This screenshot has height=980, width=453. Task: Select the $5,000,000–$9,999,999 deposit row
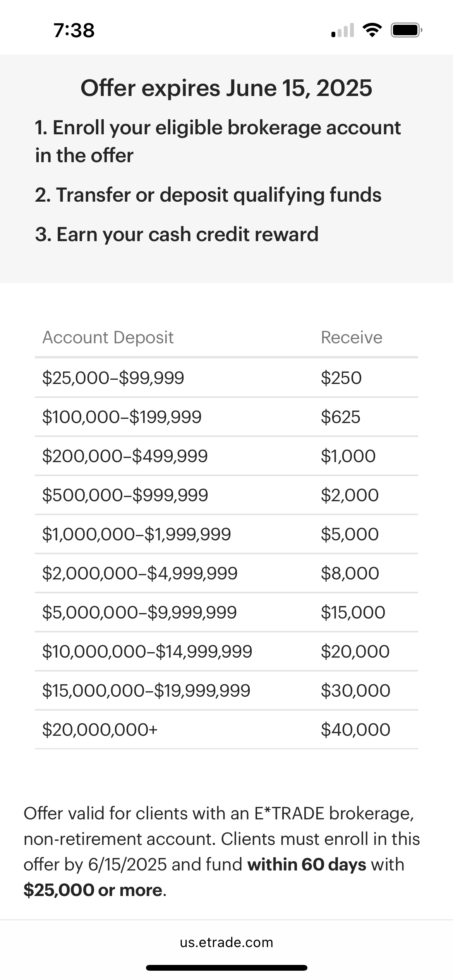point(139,613)
